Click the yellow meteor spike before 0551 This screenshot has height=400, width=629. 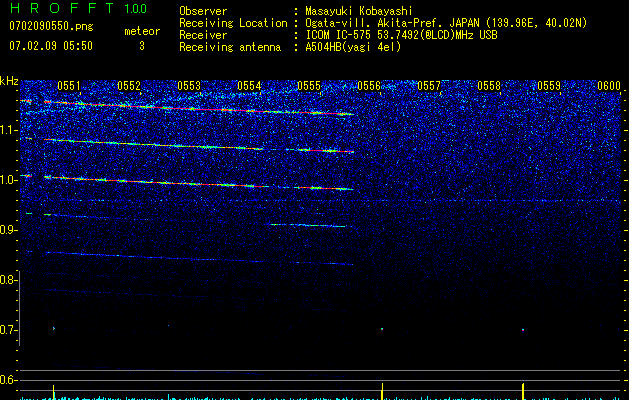[54, 392]
